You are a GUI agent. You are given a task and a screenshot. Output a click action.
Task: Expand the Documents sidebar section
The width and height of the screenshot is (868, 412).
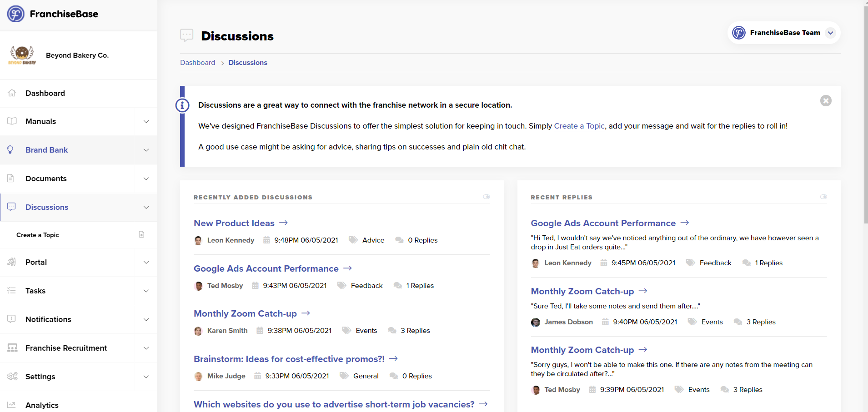pyautogui.click(x=146, y=179)
